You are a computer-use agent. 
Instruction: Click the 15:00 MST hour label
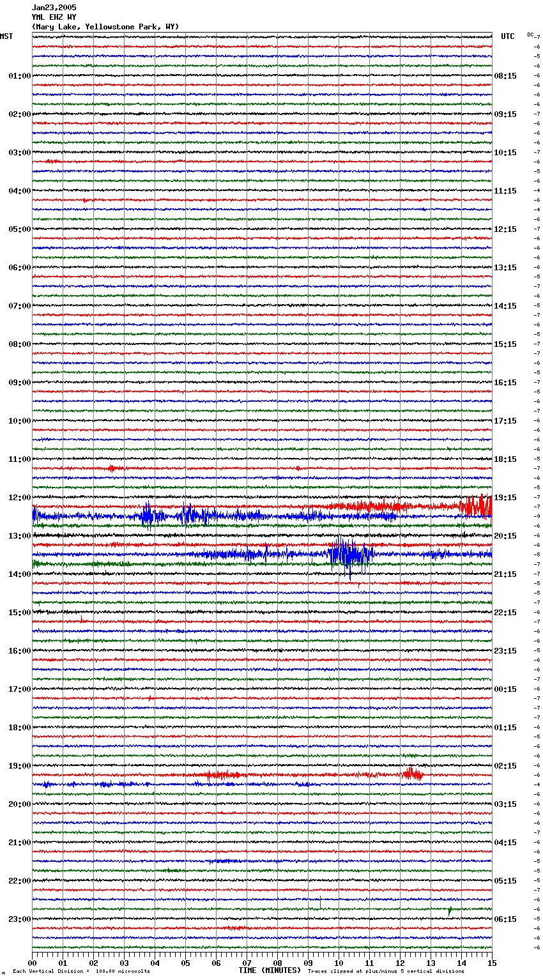19,613
